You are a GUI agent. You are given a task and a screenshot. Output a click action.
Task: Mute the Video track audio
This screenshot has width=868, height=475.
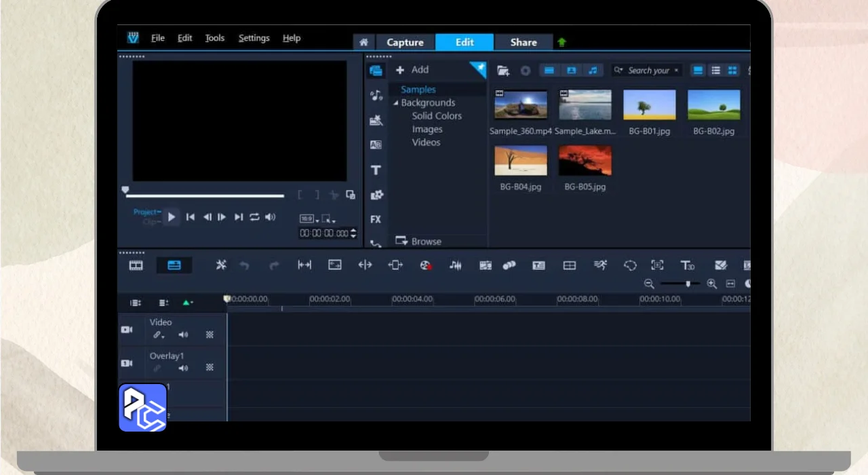pyautogui.click(x=183, y=335)
